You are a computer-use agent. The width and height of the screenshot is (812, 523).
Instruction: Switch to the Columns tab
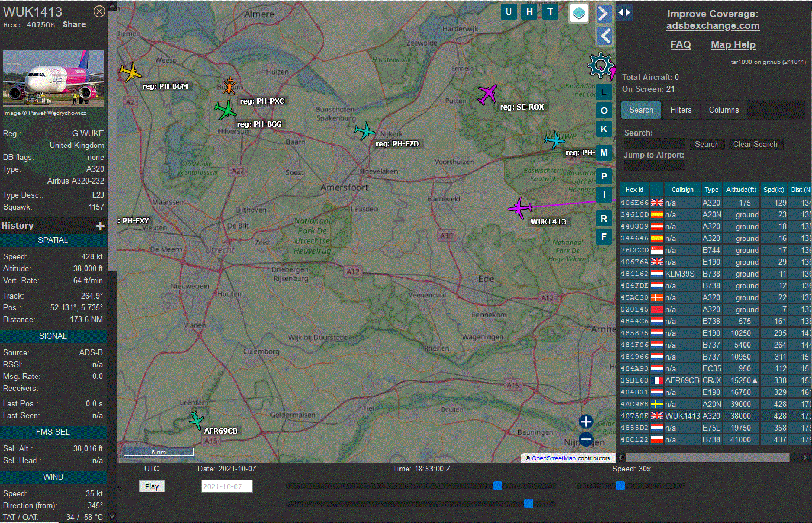tap(723, 110)
